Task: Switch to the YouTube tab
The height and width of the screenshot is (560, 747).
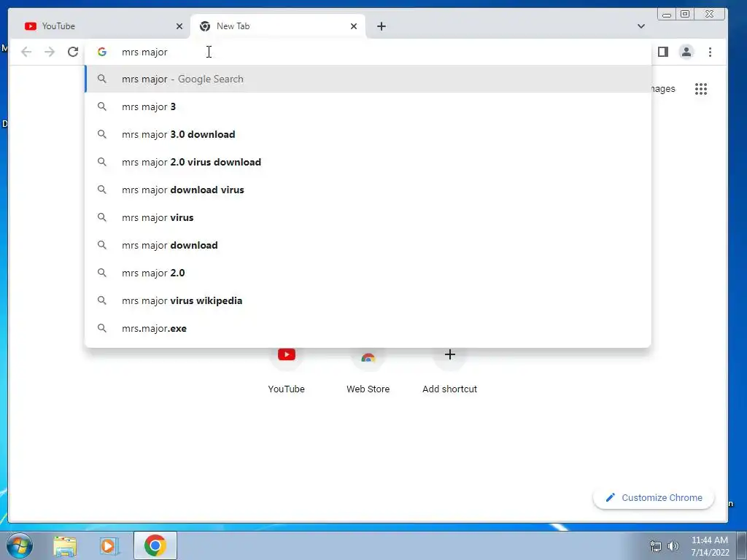Action: coord(99,26)
